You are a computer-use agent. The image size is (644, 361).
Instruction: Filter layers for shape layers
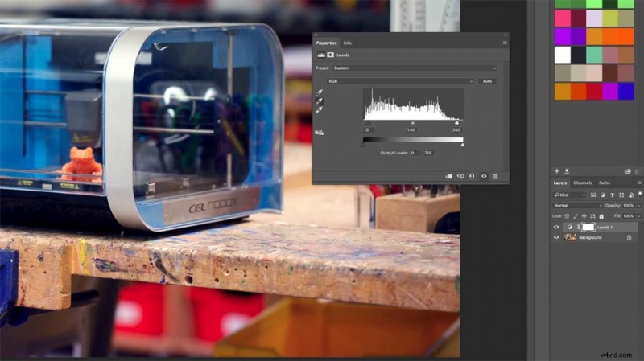click(621, 195)
